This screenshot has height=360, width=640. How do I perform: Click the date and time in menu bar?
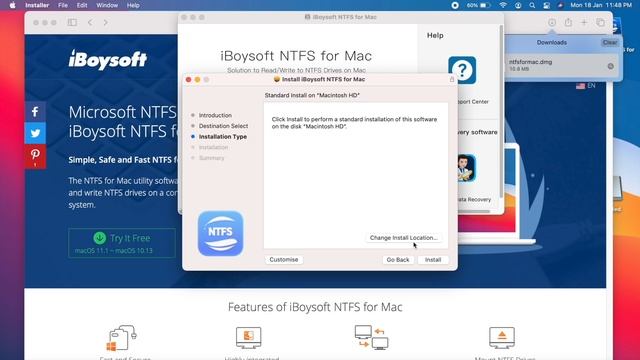(x=601, y=5)
